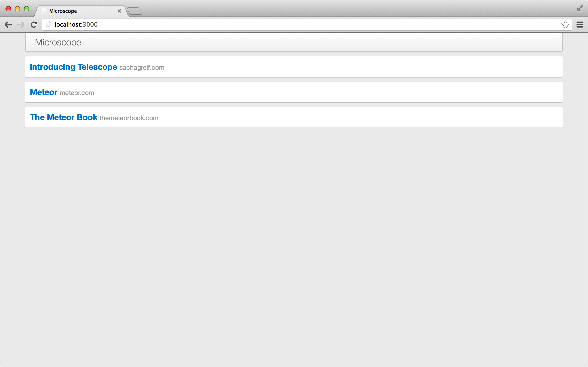The height and width of the screenshot is (367, 588).
Task: Close the Microscope tab
Action: [x=119, y=11]
